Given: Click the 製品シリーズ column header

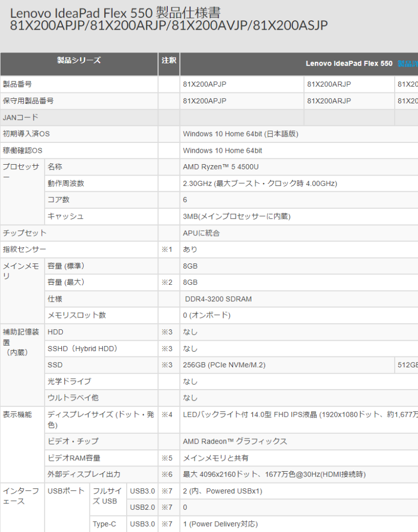Looking at the screenshot, I should (x=79, y=60).
